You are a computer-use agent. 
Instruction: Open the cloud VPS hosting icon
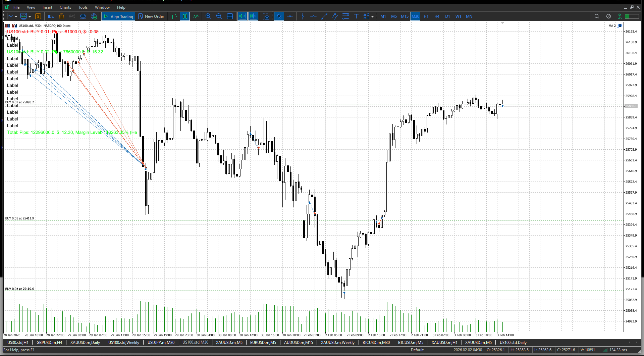[x=83, y=16]
